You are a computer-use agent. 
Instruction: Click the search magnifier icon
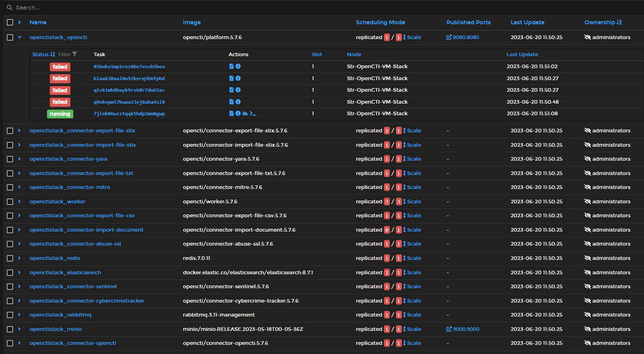[10, 8]
